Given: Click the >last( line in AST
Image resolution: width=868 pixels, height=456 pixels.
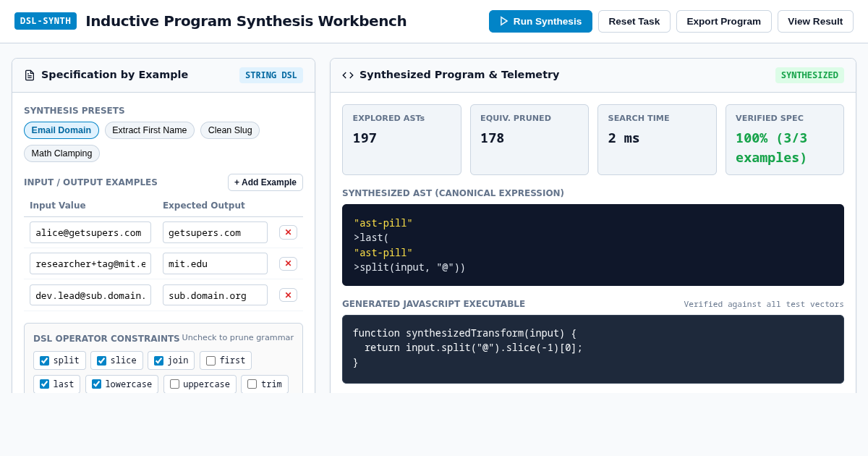Looking at the screenshot, I should click(x=371, y=237).
